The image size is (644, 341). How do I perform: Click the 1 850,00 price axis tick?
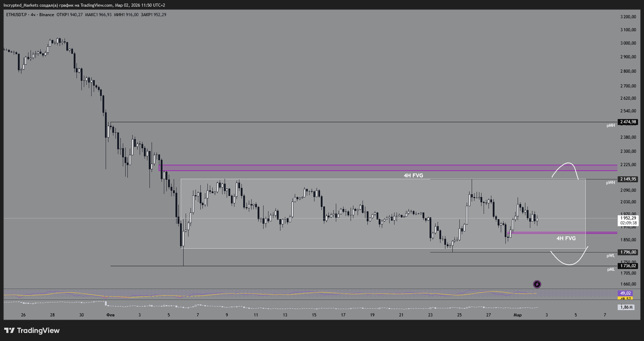tap(628, 240)
